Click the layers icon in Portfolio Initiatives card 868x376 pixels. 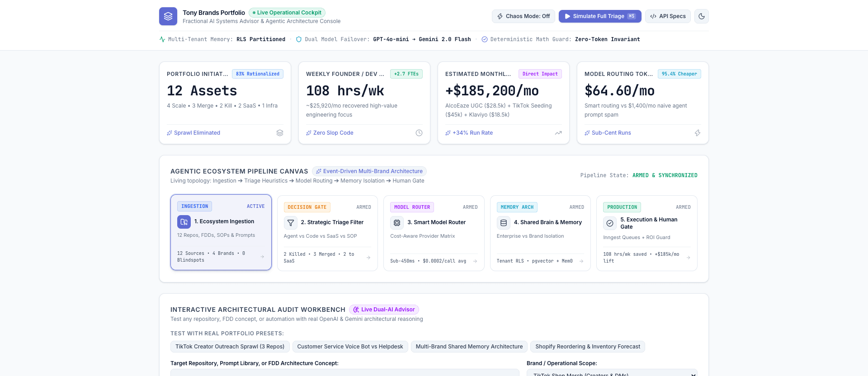[280, 133]
